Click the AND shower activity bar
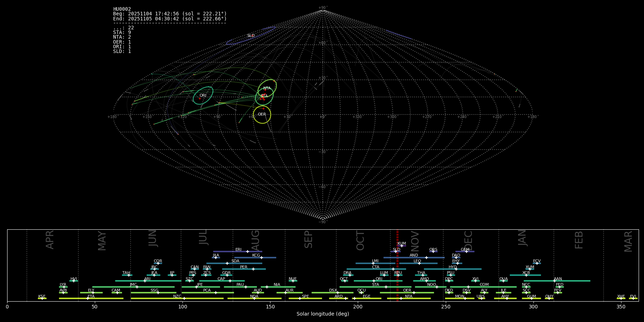The width and height of the screenshot is (644, 322). point(404,258)
